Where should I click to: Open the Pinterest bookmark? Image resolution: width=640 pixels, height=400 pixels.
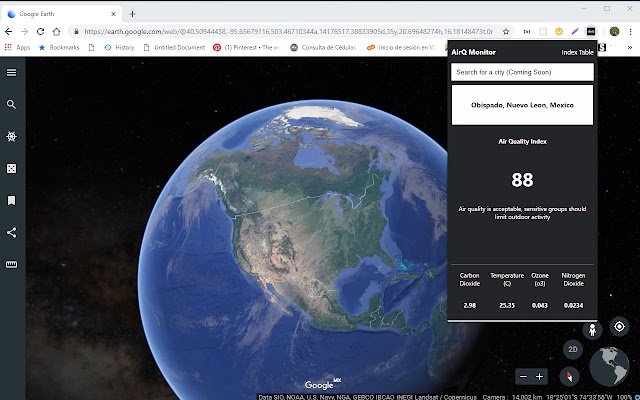click(246, 47)
